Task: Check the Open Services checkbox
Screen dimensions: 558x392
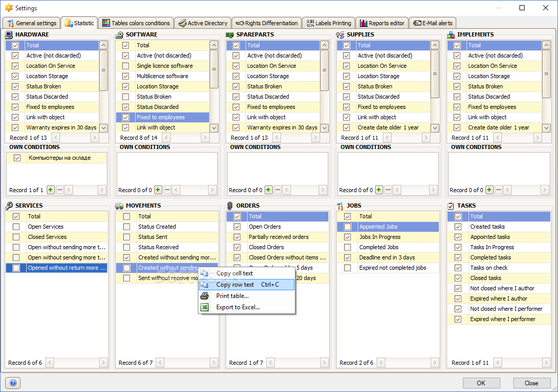Action: click(16, 227)
